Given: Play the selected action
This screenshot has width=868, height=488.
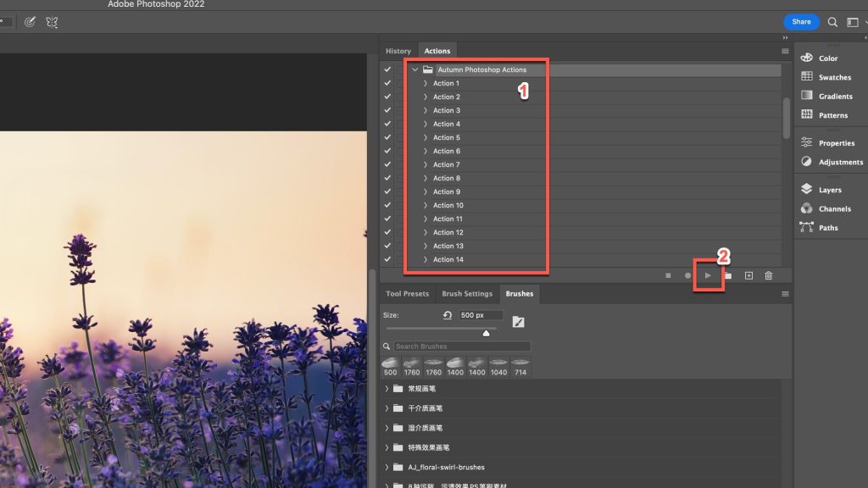Looking at the screenshot, I should [x=708, y=275].
